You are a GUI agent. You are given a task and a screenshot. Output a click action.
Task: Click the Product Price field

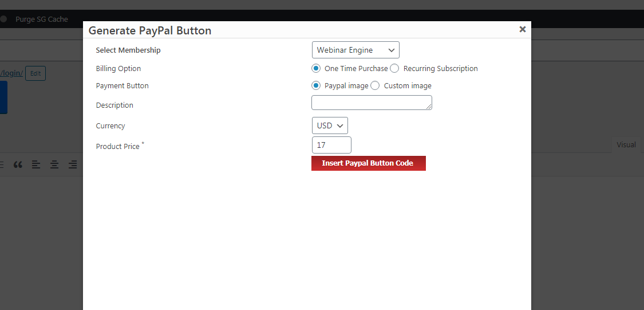coord(331,145)
